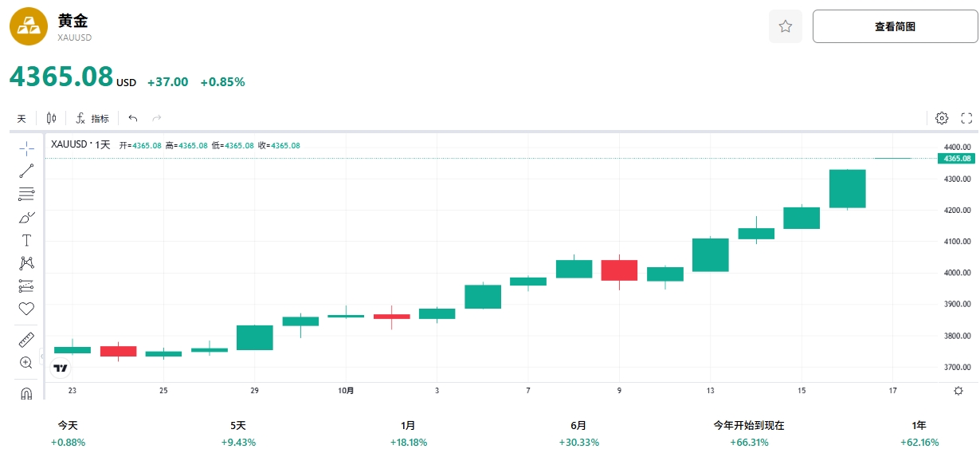
Task: Select the brush drawing tool
Action: click(x=26, y=217)
